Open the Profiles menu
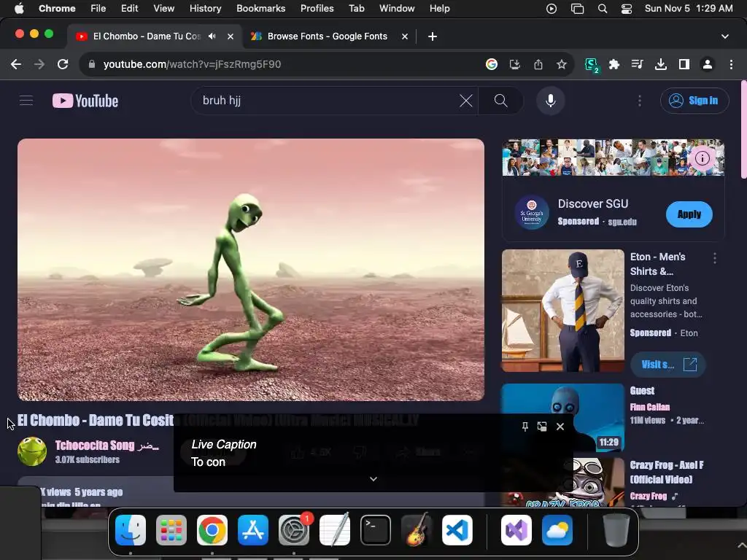 click(317, 8)
